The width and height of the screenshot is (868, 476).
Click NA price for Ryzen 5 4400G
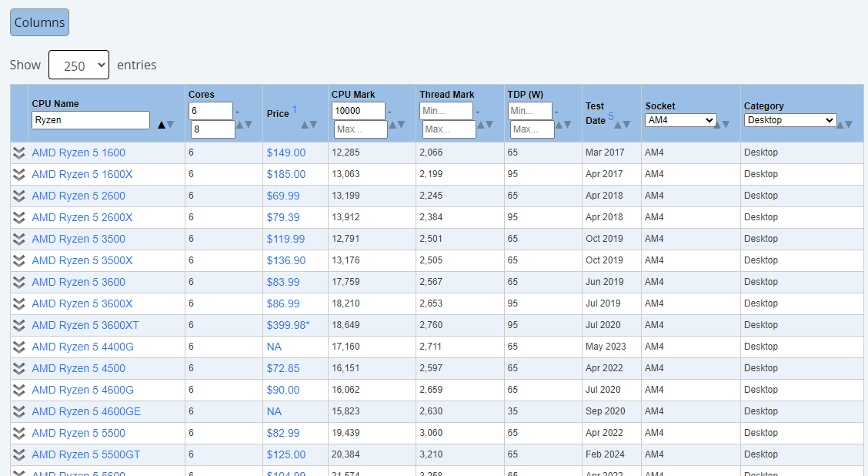[274, 347]
